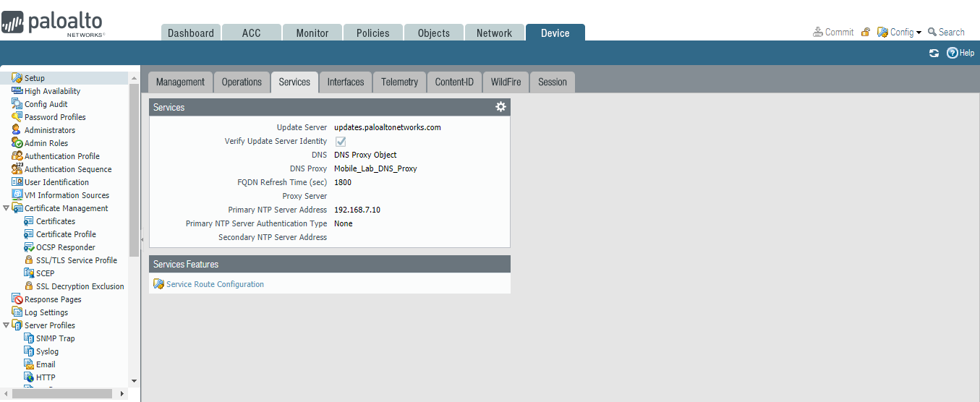The height and width of the screenshot is (402, 980).
Task: Click the Config shield icon
Action: pos(882,32)
